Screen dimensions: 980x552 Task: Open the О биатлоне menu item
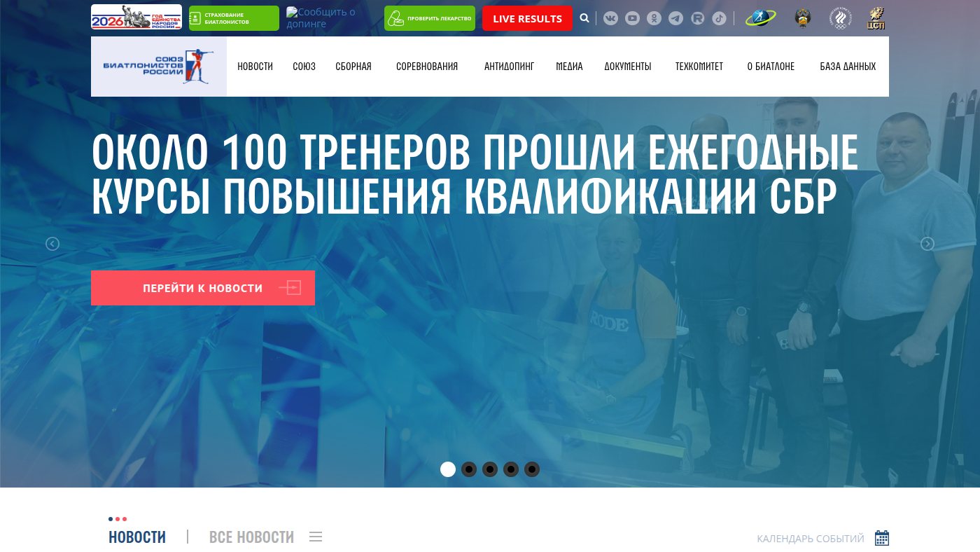pyautogui.click(x=771, y=67)
